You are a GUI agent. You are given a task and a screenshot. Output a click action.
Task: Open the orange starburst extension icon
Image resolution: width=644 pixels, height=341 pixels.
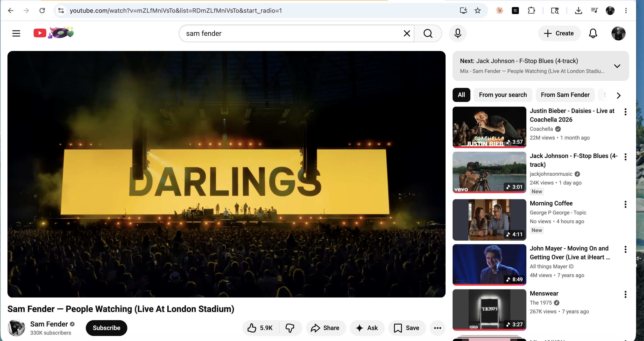(500, 11)
